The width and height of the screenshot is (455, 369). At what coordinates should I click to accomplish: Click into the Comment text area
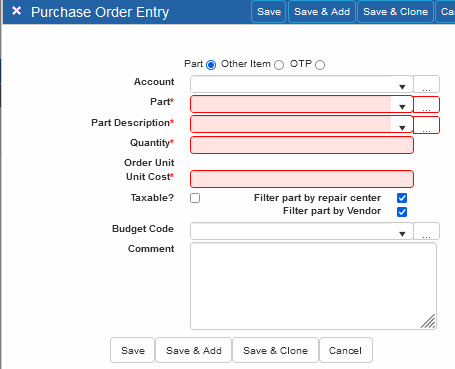(x=313, y=286)
